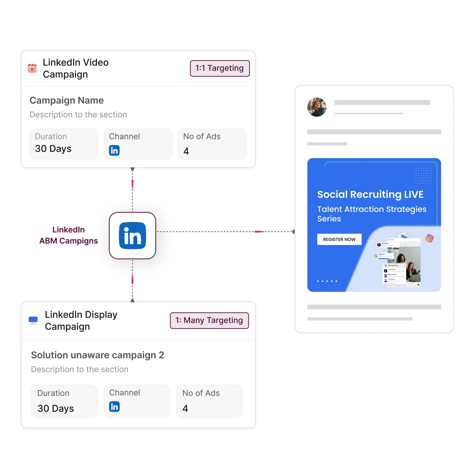Click the Instagram icon in the ad image
Viewport: 476px width, 476px height.
point(429,238)
